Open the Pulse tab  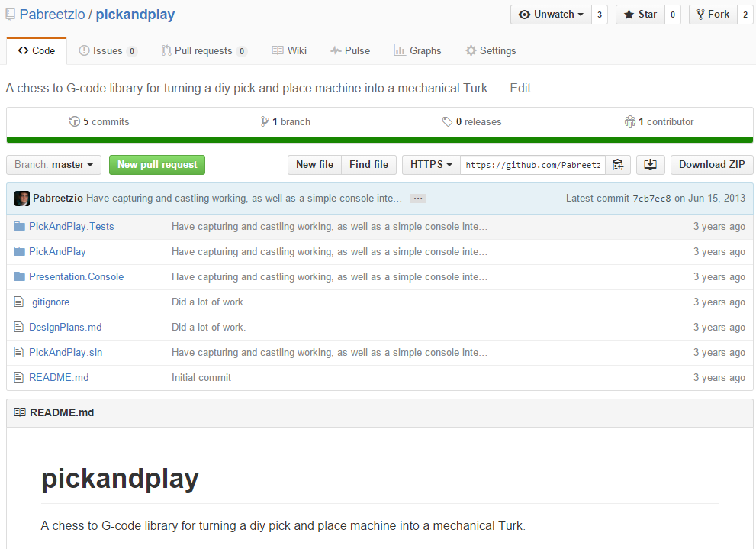[350, 50]
